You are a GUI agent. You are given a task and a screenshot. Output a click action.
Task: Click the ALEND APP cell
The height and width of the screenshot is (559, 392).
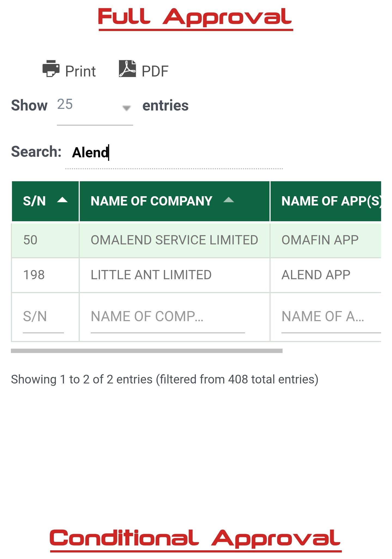click(316, 275)
